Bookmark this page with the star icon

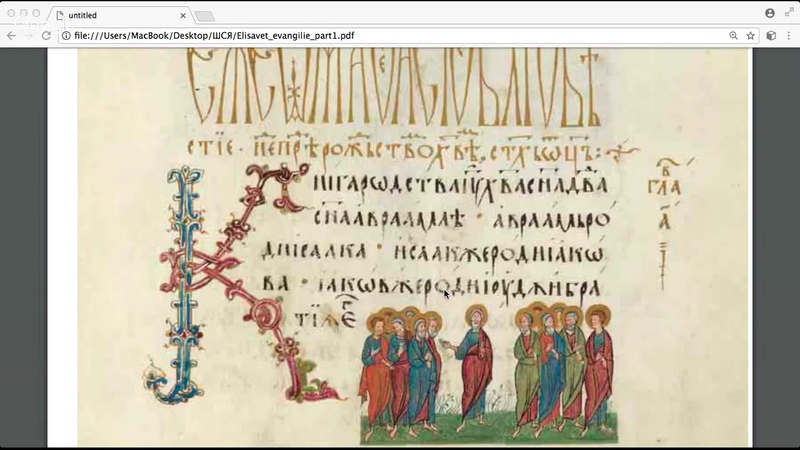tap(751, 36)
